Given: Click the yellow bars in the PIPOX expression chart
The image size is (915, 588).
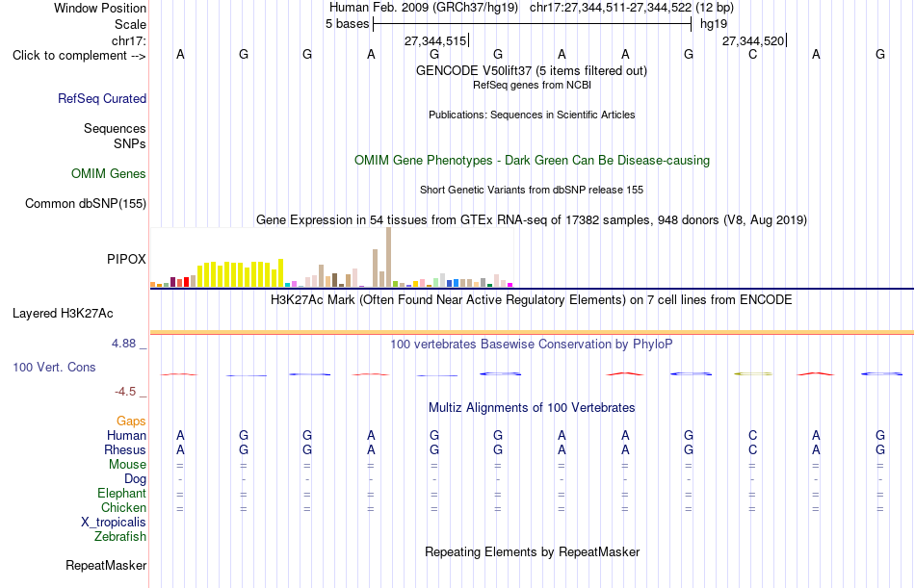Looking at the screenshot, I should (241, 273).
